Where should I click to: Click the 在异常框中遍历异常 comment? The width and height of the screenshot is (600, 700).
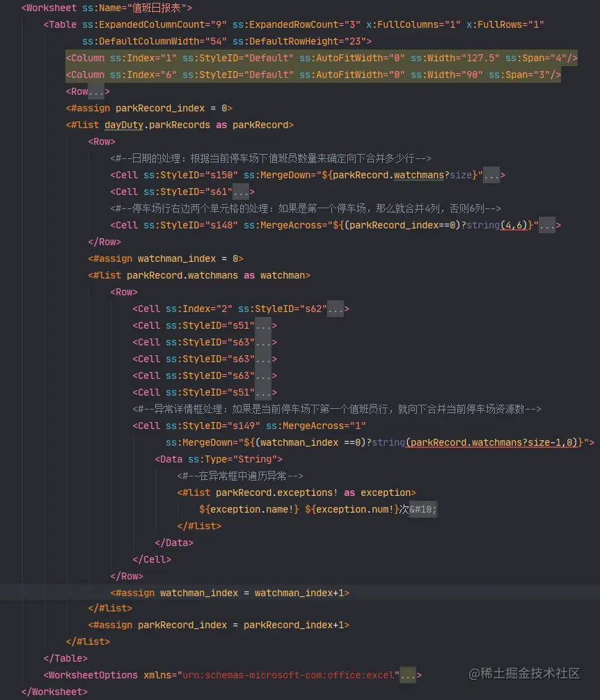[x=240, y=476]
